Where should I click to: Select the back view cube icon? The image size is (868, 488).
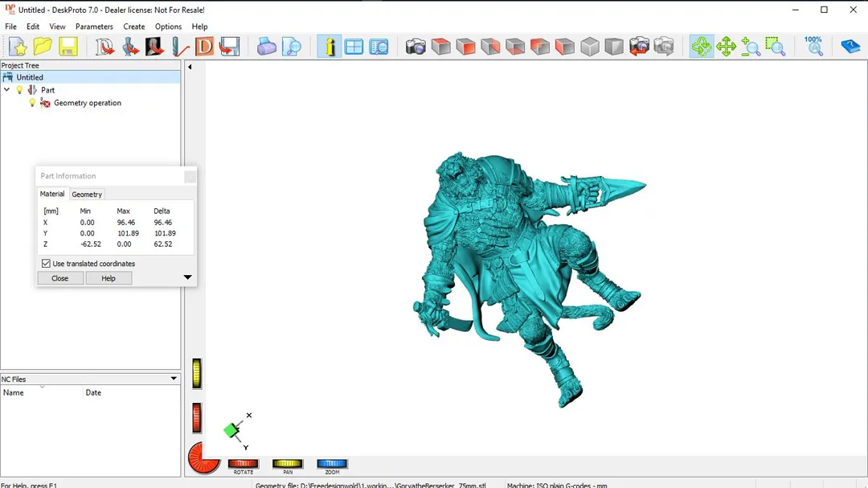pos(490,47)
